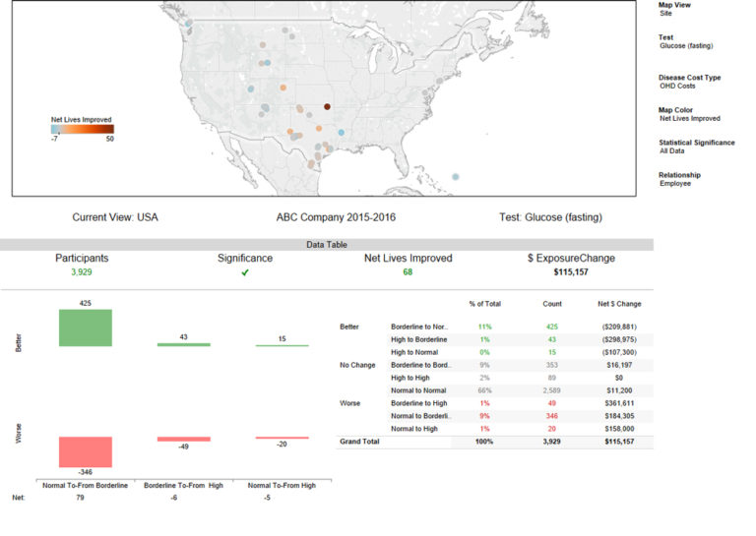Open the Relationship filter set to Employee
This screenshot has height=536, width=756.
tap(675, 184)
